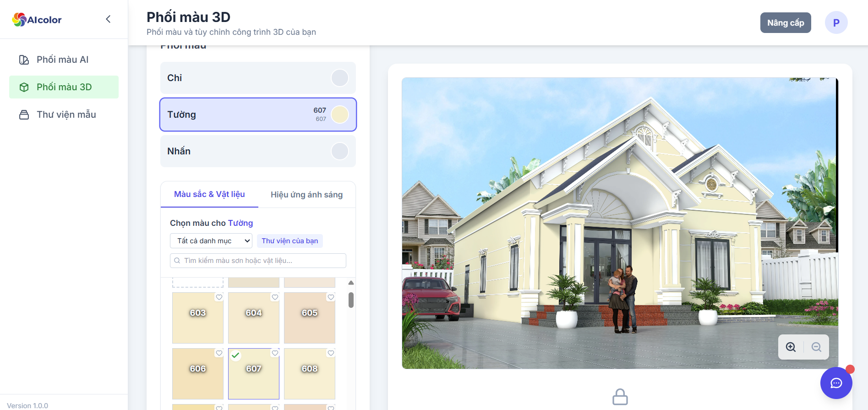Click the magnifier icon in search field
The image size is (868, 410).
177,261
